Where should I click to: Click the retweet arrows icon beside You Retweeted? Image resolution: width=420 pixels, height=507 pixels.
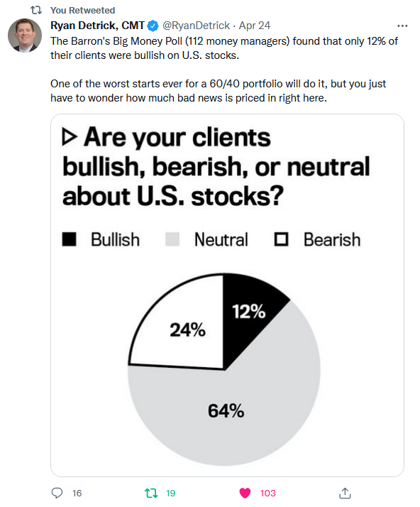pos(36,11)
